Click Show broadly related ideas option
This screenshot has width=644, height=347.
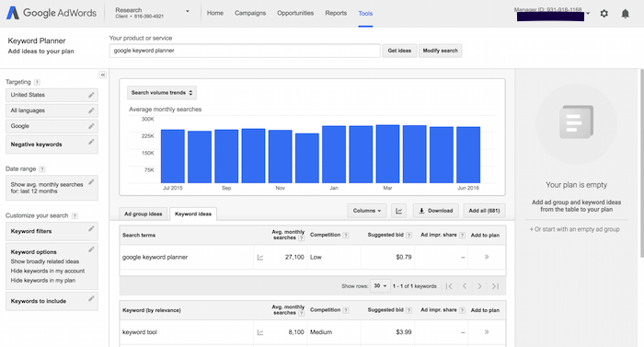(45, 261)
